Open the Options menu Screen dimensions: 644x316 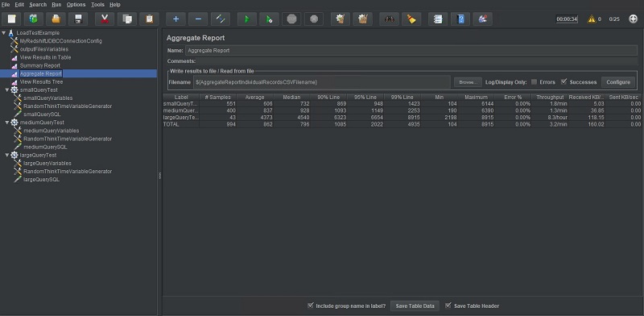[x=76, y=5]
